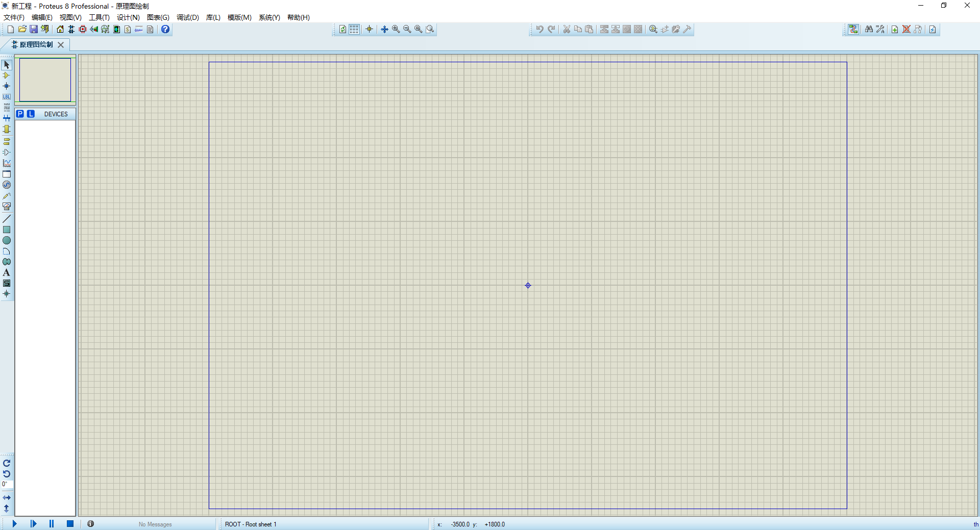Open simulation messages info icon

click(90, 523)
